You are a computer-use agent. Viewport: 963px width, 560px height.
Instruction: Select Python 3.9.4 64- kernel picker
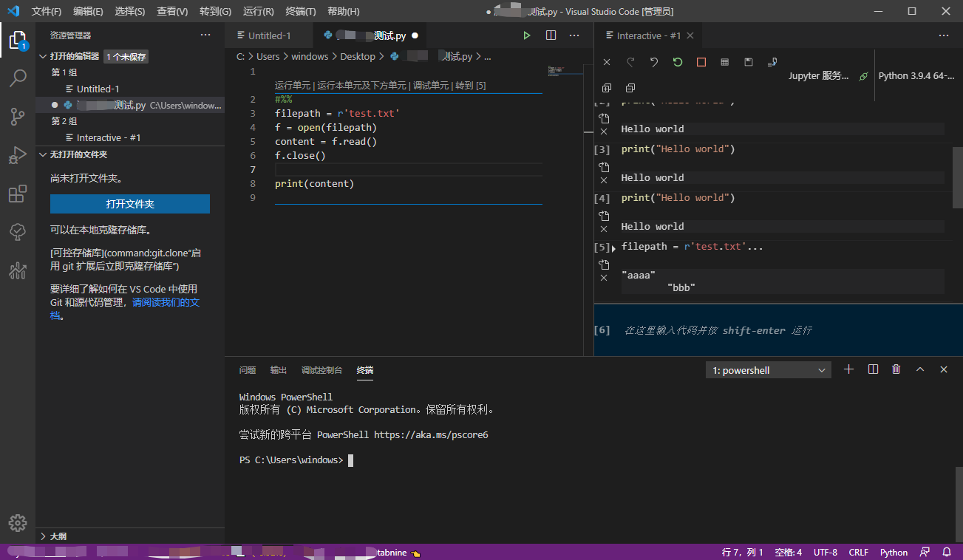[916, 76]
